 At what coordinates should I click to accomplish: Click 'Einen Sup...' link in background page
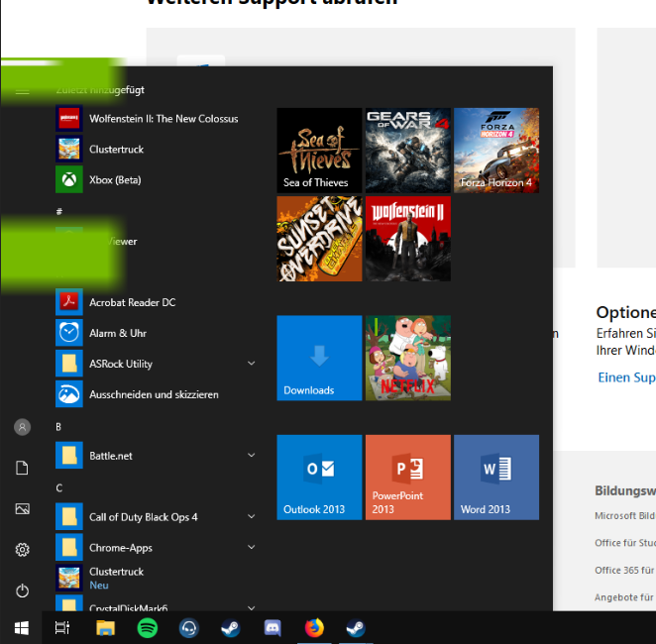click(x=626, y=377)
